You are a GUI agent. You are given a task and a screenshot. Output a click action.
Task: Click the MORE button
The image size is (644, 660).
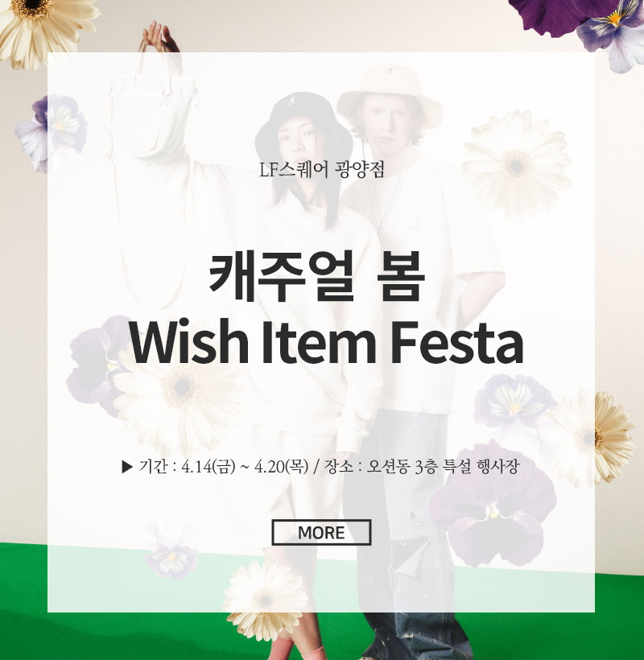321,533
